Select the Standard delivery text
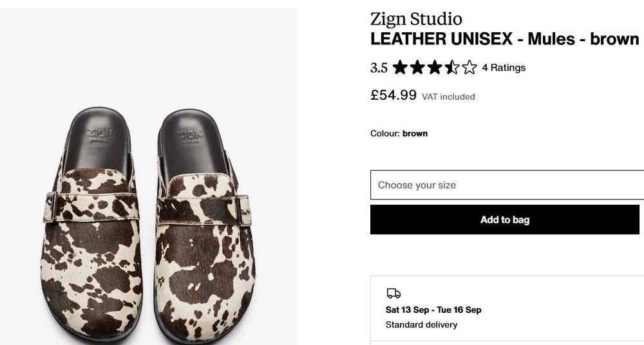 point(421,324)
